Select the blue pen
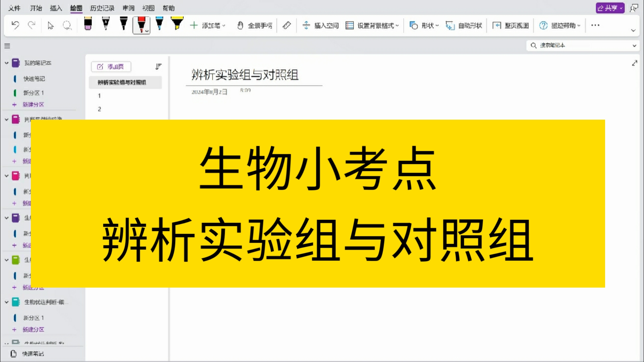This screenshot has height=362, width=644. click(x=159, y=24)
